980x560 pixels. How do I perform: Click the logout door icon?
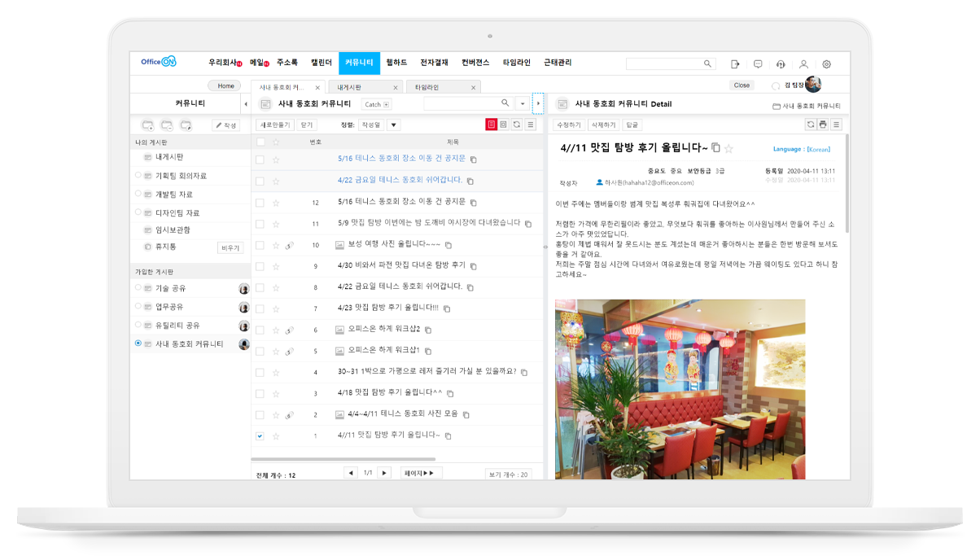pyautogui.click(x=735, y=63)
